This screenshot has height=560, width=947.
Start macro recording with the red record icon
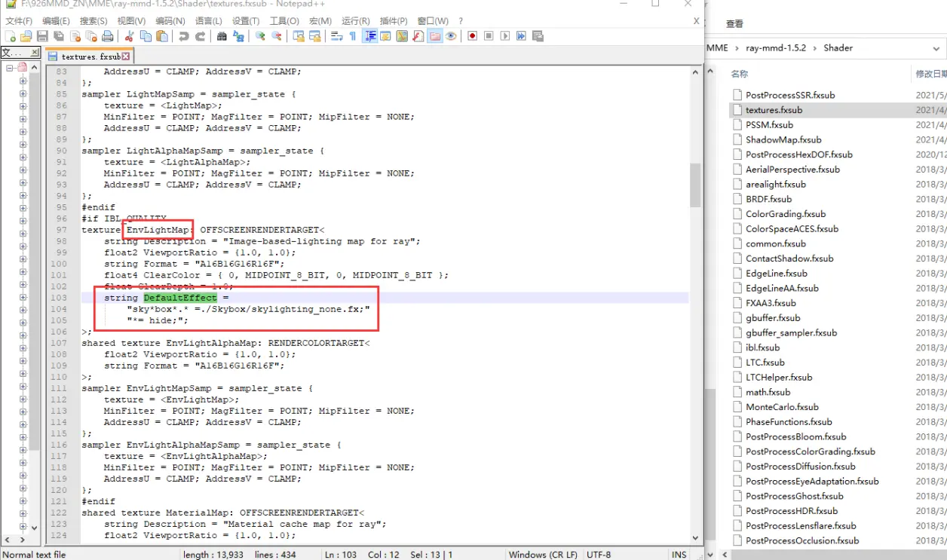coord(472,36)
